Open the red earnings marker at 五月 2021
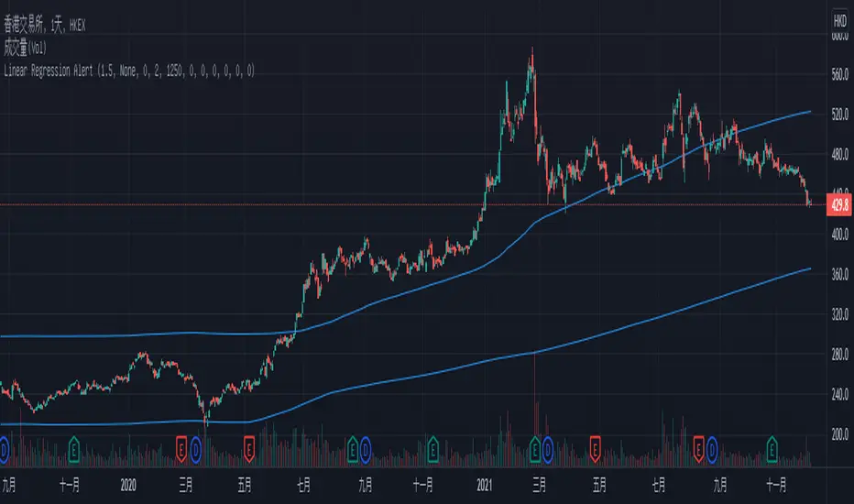 pos(595,450)
